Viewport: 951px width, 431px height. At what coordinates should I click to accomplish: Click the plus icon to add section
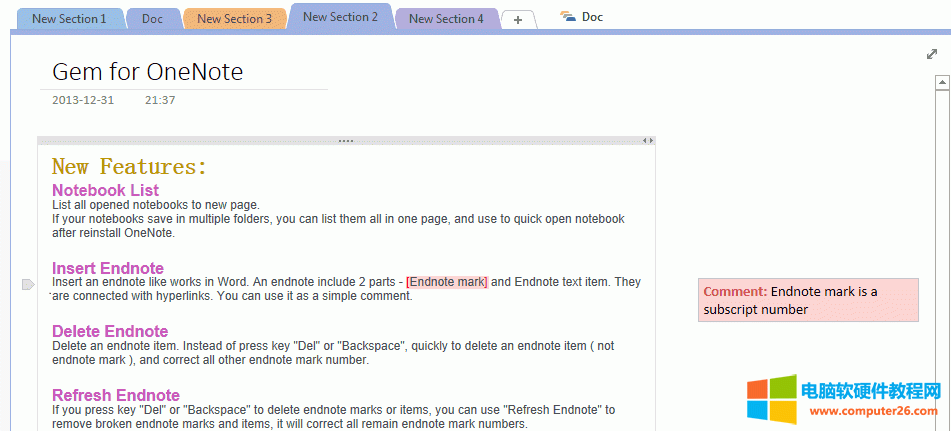point(517,20)
